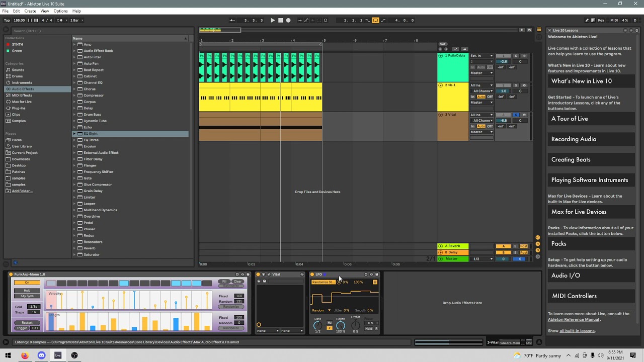Image resolution: width=644 pixels, height=362 pixels.
Task: Toggle LFO device activator
Action: click(x=312, y=275)
